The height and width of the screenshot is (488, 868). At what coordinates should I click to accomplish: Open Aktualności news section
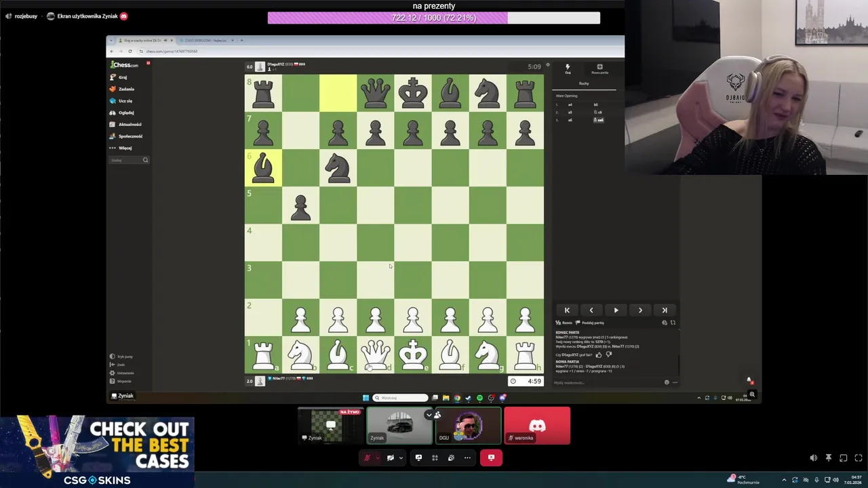125,124
